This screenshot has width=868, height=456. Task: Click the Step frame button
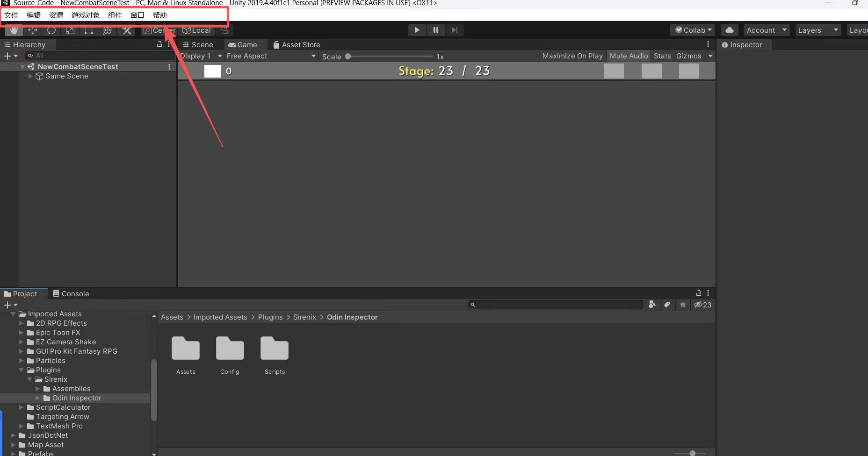coord(454,30)
